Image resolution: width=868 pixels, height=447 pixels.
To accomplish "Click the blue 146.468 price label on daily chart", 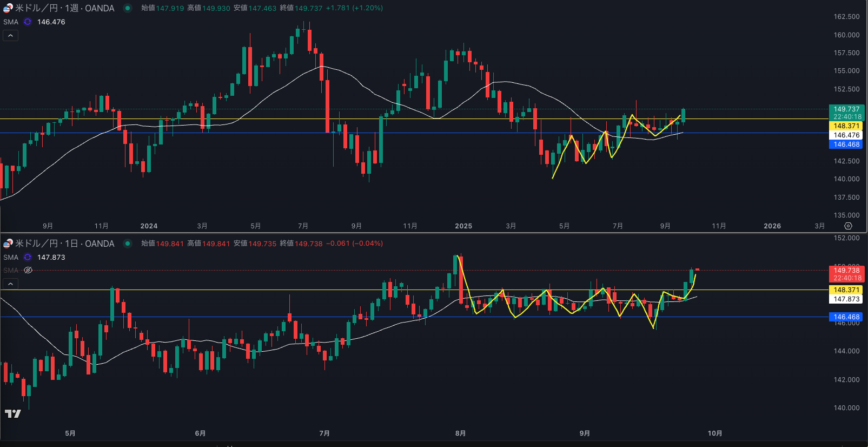I will [846, 317].
